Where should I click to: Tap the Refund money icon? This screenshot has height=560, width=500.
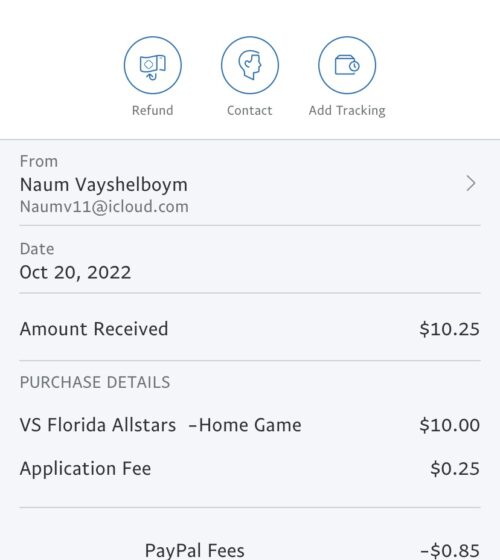(152, 65)
